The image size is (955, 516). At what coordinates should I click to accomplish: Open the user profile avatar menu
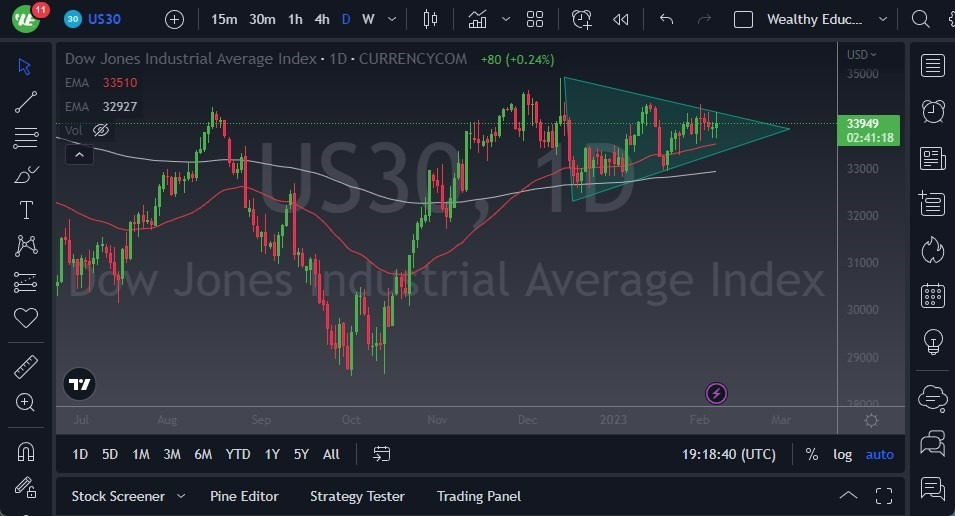point(26,19)
